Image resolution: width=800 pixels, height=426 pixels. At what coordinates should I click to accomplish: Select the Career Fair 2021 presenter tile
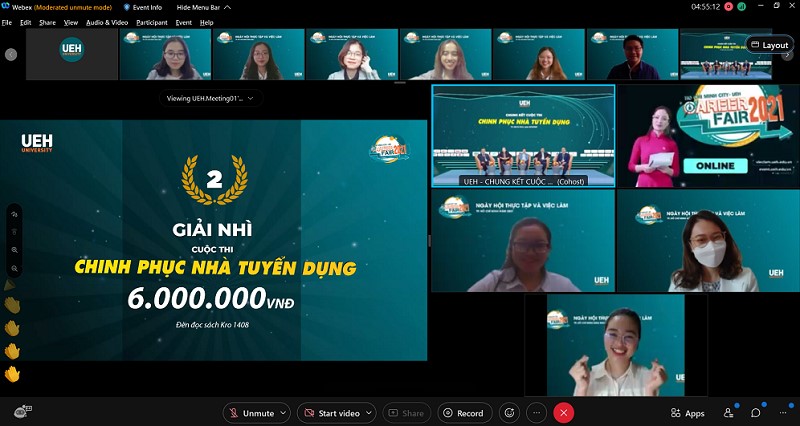(x=709, y=136)
